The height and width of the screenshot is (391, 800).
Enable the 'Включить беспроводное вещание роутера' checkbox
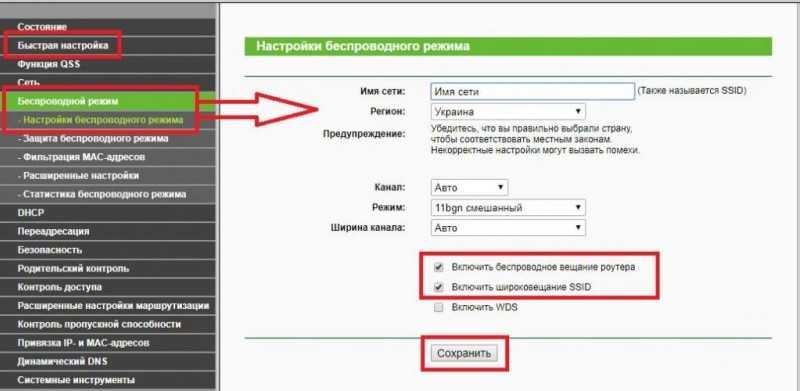(438, 267)
